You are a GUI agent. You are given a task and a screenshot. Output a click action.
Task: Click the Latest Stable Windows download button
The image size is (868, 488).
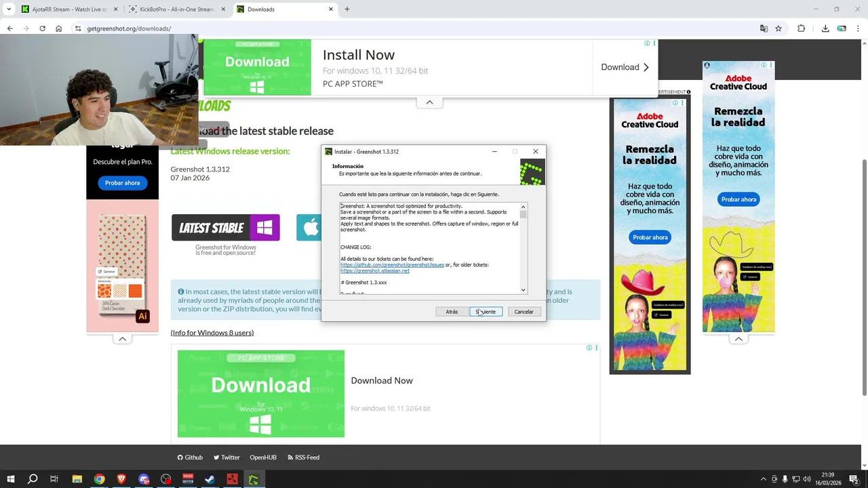pos(226,228)
